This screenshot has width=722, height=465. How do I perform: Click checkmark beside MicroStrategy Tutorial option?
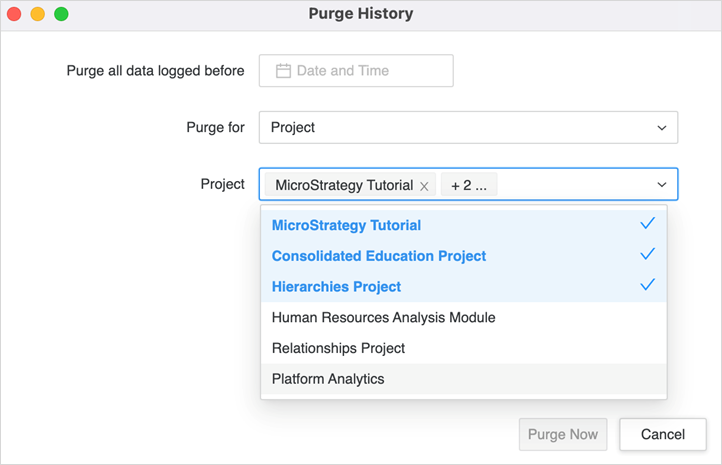click(647, 224)
